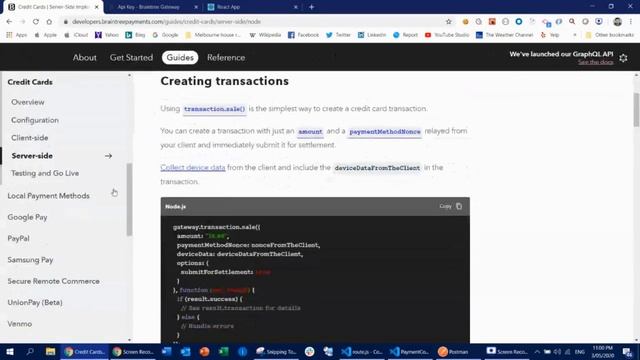The height and width of the screenshot is (360, 640).
Task: Open the Google bookmark
Action: pyautogui.click(x=165, y=35)
